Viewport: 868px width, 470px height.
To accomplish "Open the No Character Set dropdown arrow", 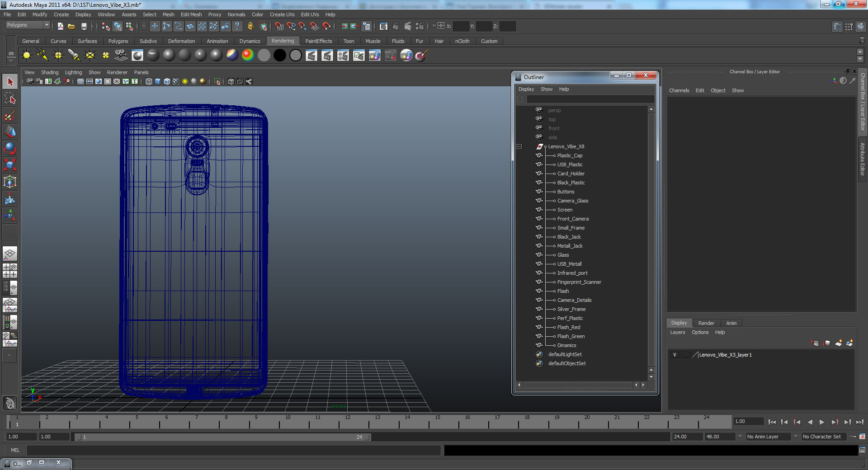I will pos(796,437).
